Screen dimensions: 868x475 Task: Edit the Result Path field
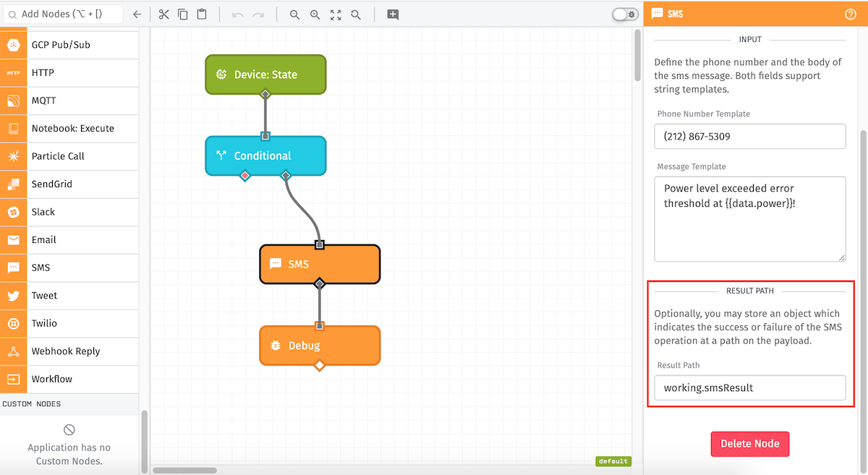click(750, 388)
